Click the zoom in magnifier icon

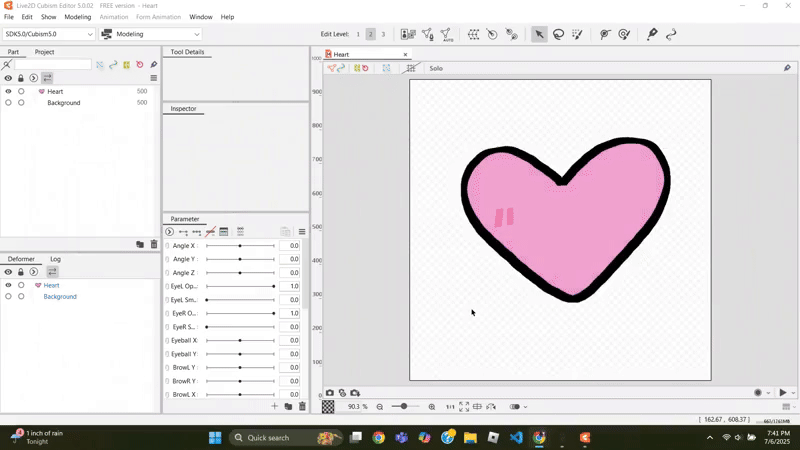[432, 407]
